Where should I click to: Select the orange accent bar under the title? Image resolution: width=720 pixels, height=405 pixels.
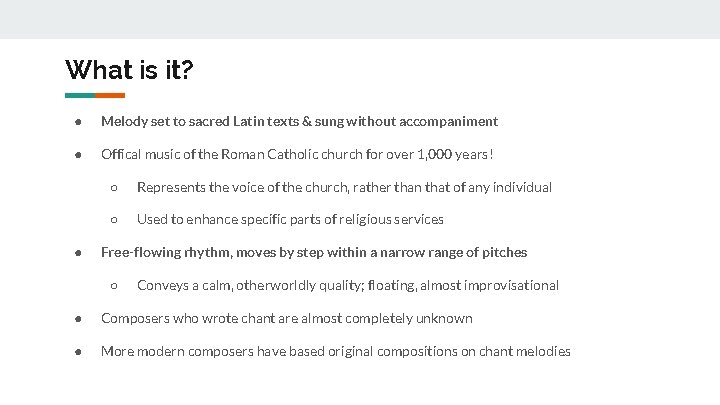click(110, 96)
